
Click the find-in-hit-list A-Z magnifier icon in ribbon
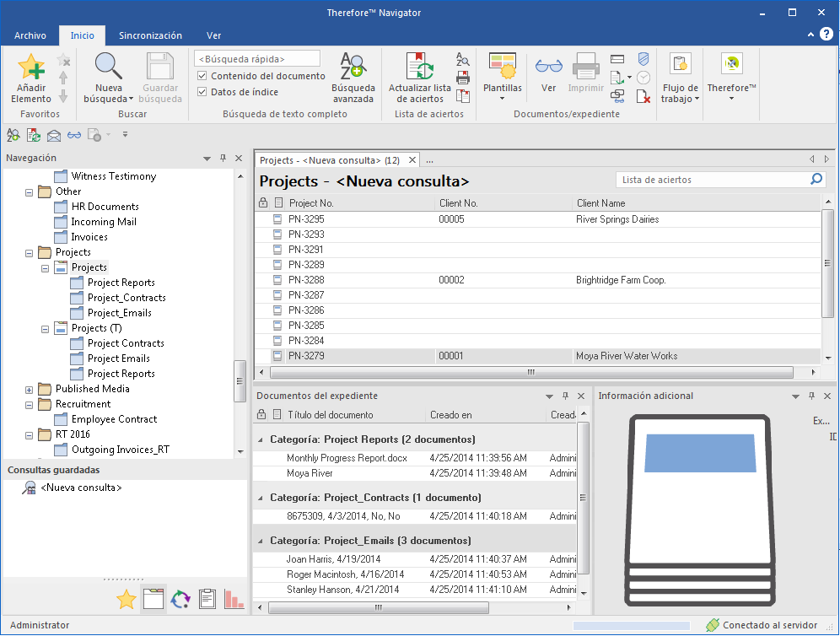click(x=462, y=60)
